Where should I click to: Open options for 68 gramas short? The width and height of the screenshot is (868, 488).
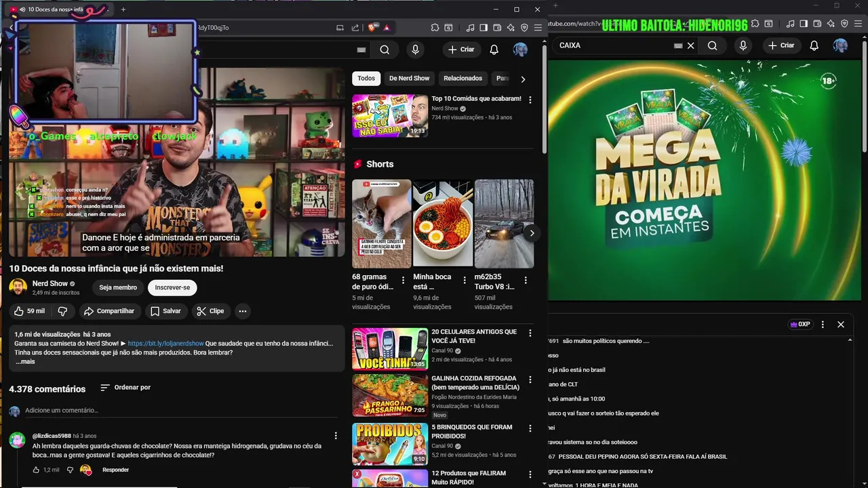coord(403,280)
